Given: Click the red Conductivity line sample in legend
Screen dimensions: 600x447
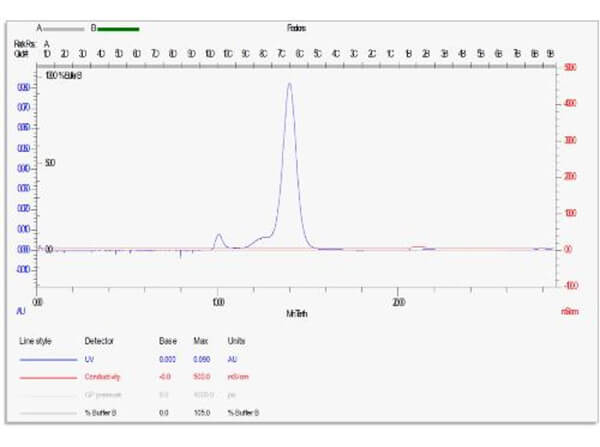Looking at the screenshot, I should coord(48,378).
